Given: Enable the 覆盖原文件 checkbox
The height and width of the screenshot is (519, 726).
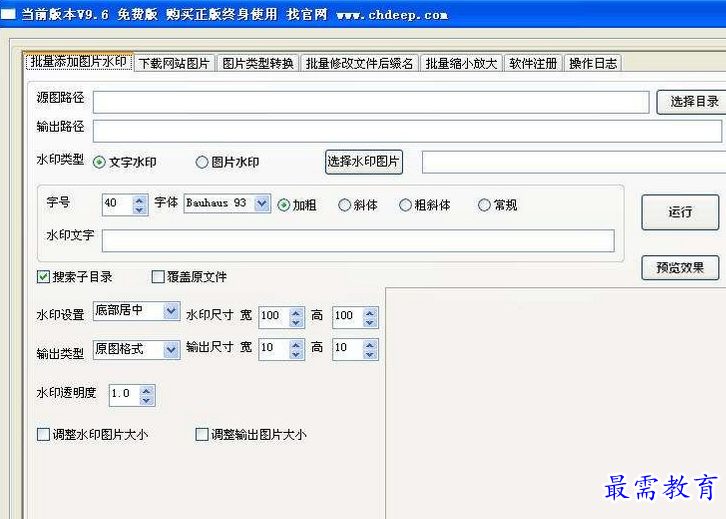Looking at the screenshot, I should [x=158, y=277].
